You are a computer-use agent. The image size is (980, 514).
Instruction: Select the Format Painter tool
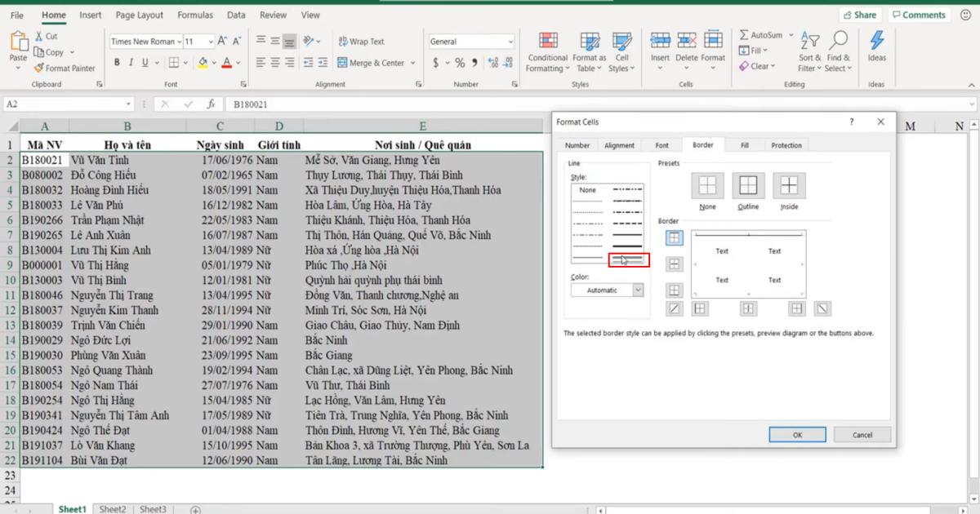click(x=65, y=69)
